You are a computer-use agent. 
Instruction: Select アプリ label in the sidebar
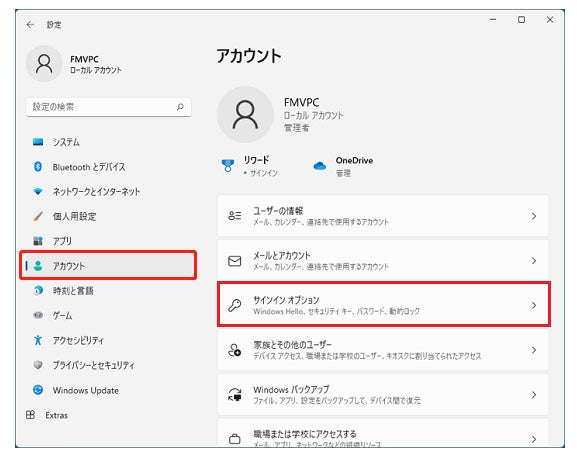coord(62,241)
